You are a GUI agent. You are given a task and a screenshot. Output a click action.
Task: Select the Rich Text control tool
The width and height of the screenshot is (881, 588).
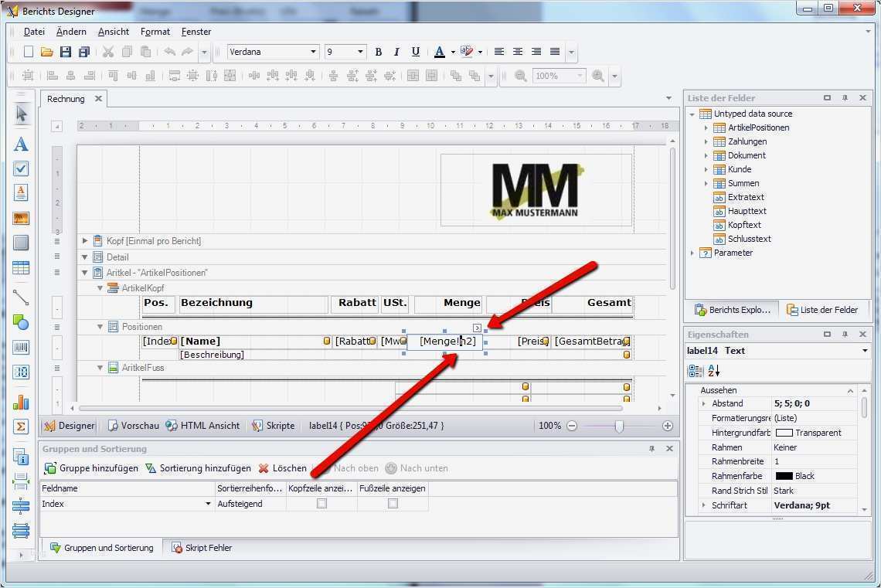21,192
